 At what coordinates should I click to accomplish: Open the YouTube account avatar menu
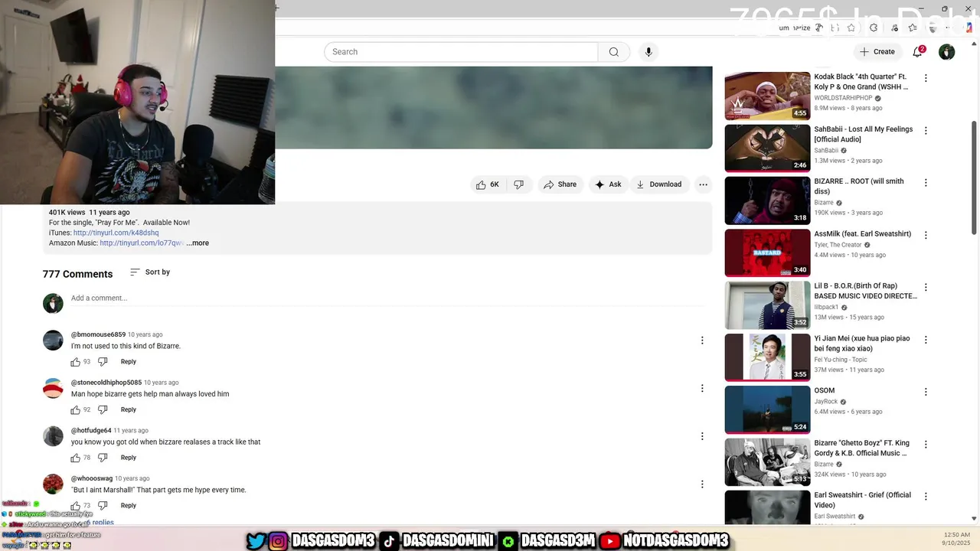pyautogui.click(x=947, y=52)
